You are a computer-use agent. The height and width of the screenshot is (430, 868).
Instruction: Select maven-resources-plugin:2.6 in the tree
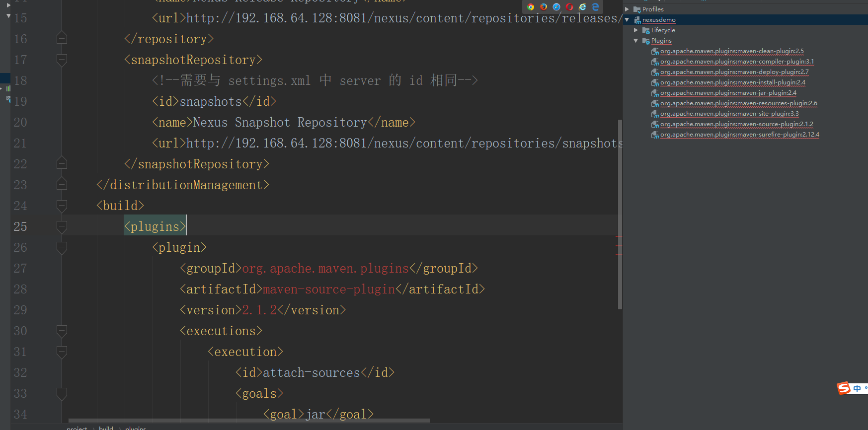739,103
